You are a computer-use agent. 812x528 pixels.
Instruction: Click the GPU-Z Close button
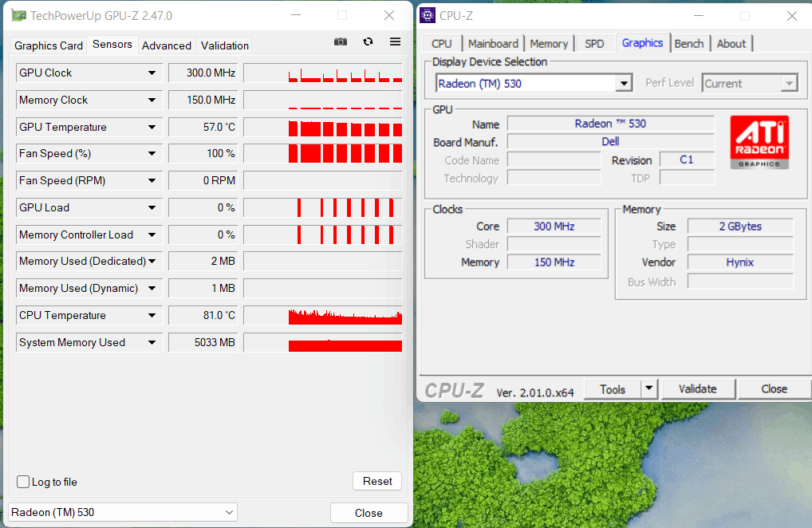click(369, 513)
